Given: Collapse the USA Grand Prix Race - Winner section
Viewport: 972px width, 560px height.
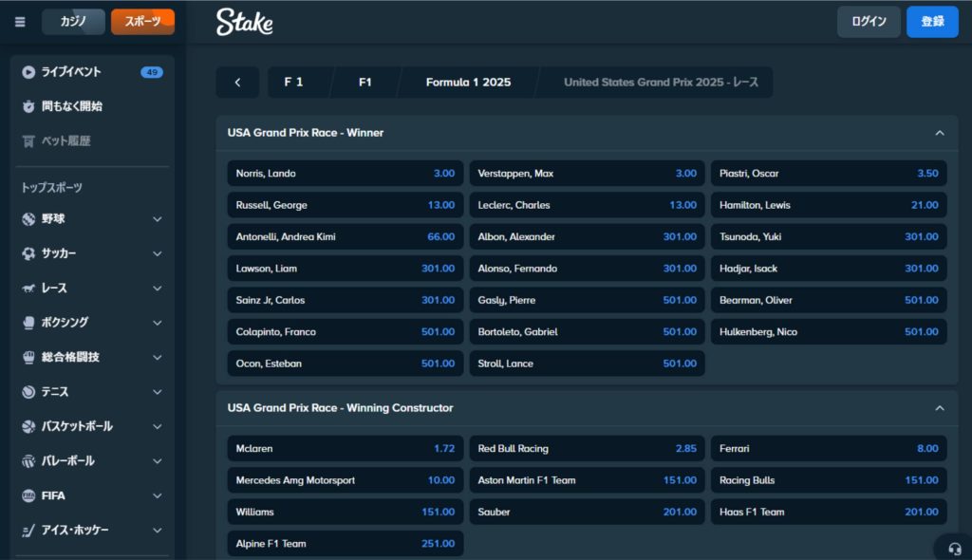Looking at the screenshot, I should [x=940, y=133].
